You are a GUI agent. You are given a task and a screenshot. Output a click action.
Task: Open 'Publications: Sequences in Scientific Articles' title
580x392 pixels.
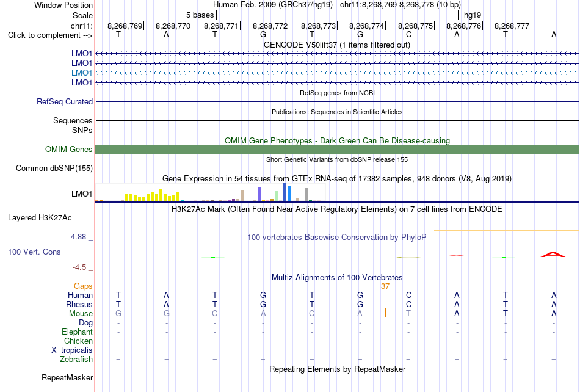(x=337, y=112)
